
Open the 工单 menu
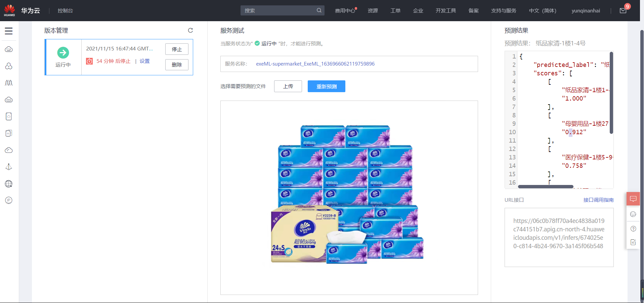pyautogui.click(x=395, y=11)
